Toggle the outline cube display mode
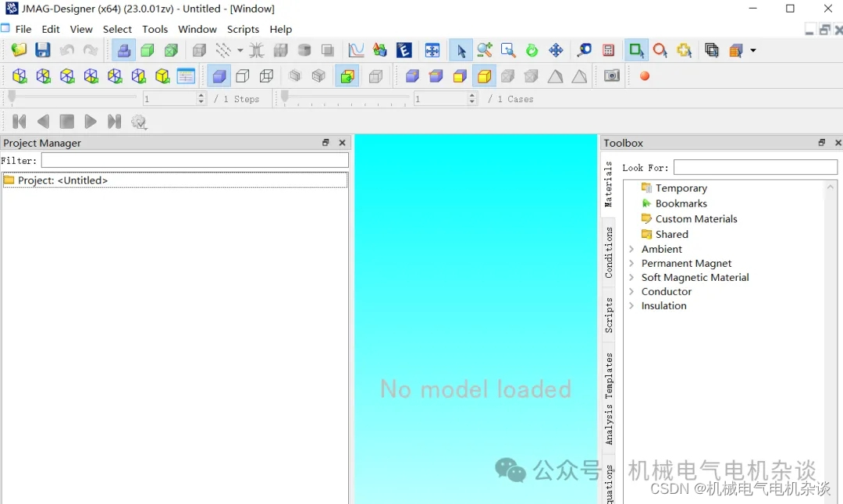843x504 pixels. coord(243,76)
